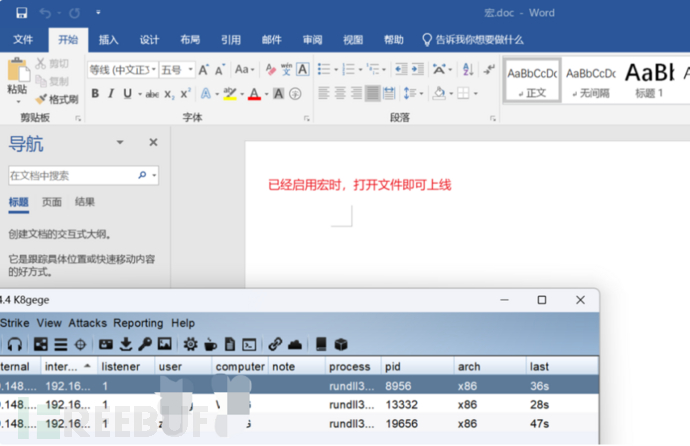Sort paragraphs A-Z icon

(x=468, y=69)
